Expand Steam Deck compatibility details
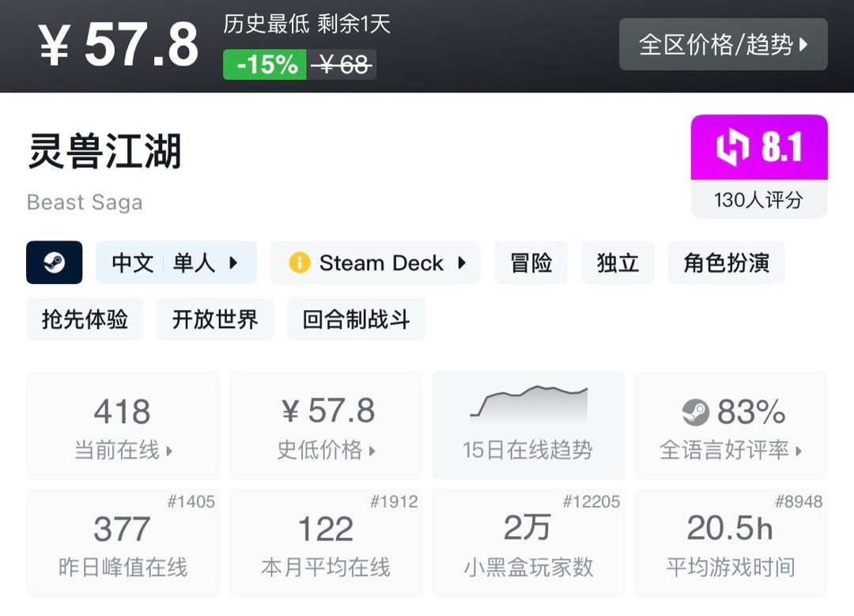Image resolution: width=854 pixels, height=616 pixels. click(x=376, y=263)
